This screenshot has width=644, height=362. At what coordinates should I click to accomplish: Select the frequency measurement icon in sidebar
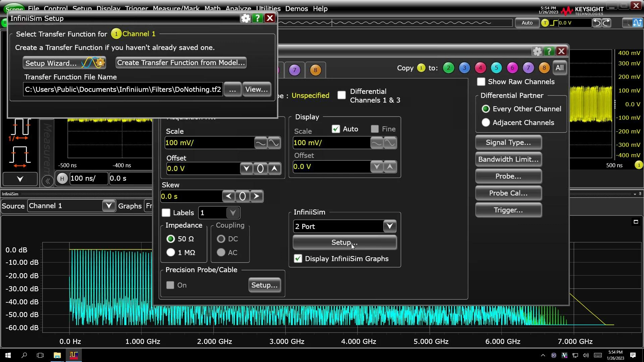point(20,130)
